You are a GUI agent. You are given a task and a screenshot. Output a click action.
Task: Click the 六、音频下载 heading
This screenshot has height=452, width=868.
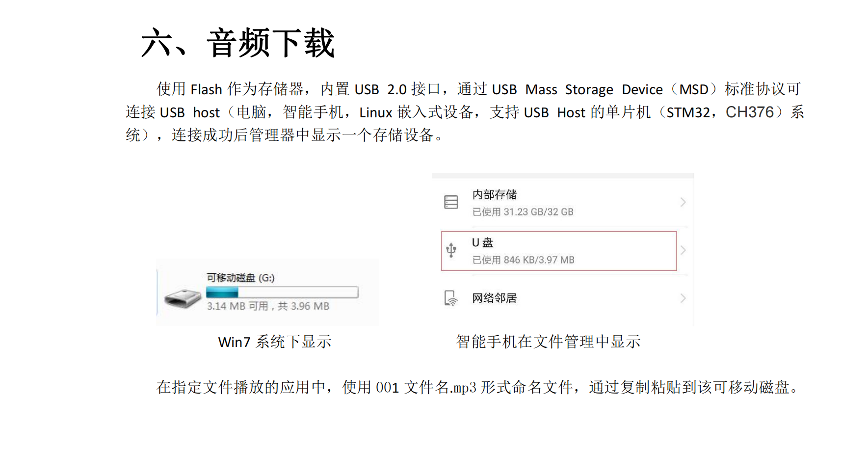point(238,43)
